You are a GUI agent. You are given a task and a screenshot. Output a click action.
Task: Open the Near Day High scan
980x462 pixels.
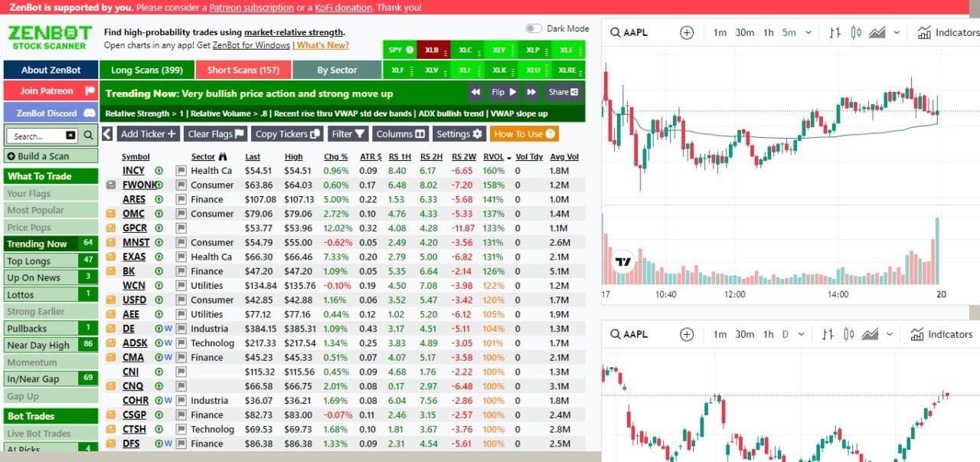tap(51, 345)
